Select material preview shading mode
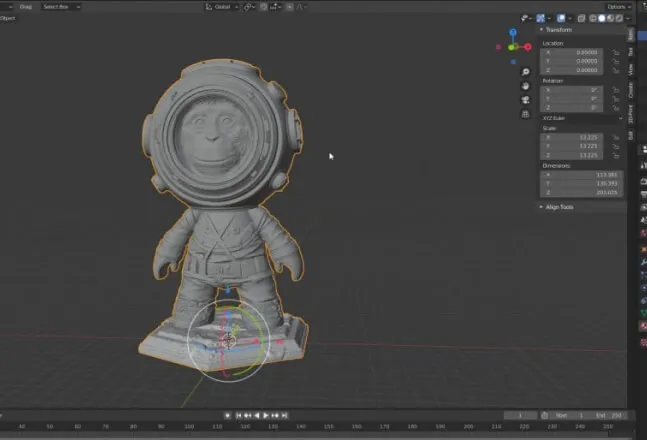647x440 pixels. 610,18
